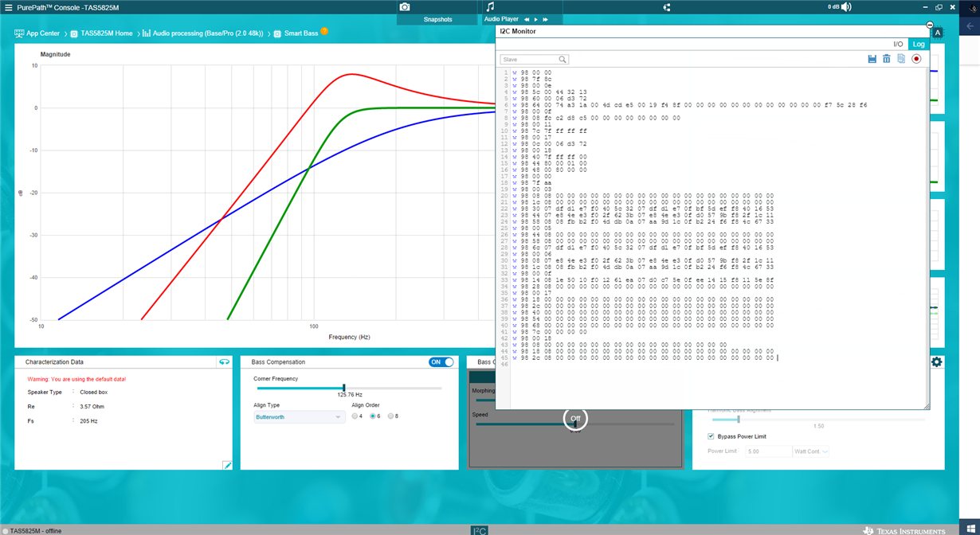980x535 pixels.
Task: Click the I2C button in the status bar
Action: 479,530
